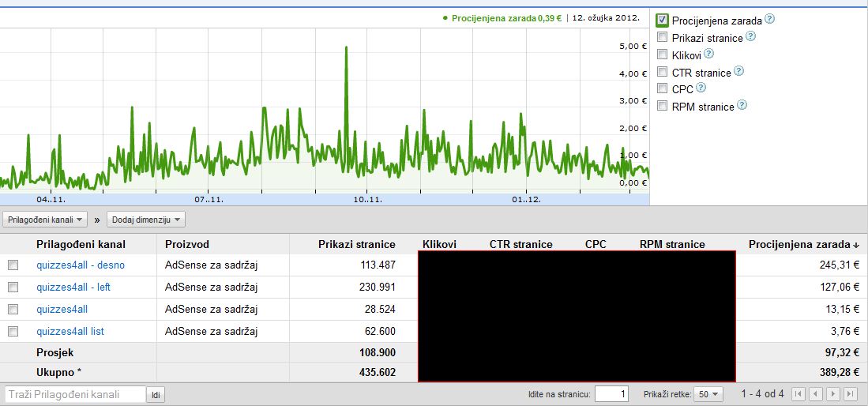The height and width of the screenshot is (406, 868).
Task: Click the 127,06 € earnings cell
Action: point(840,288)
